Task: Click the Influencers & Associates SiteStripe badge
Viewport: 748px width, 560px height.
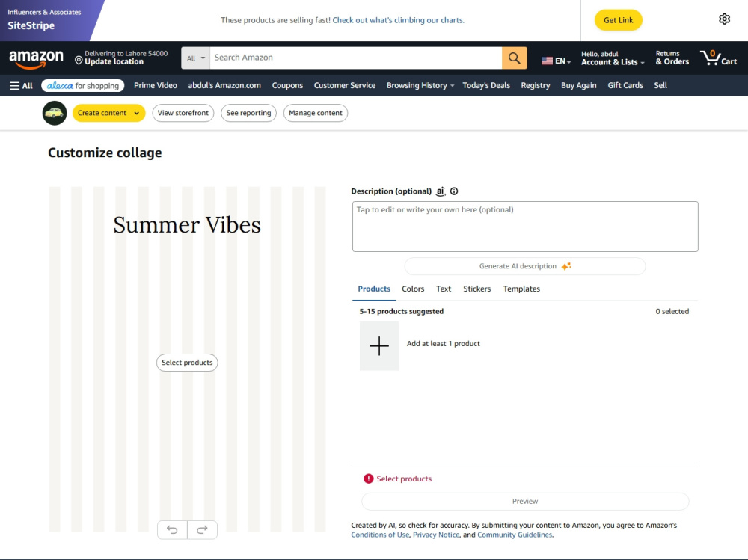Action: tap(48, 20)
